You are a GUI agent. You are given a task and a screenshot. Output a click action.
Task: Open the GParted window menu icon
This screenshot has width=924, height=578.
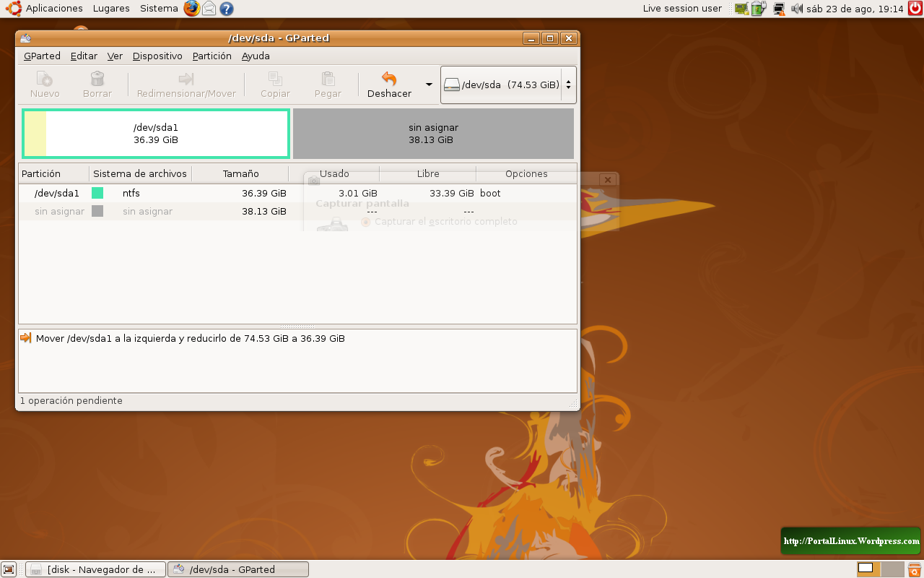pos(26,38)
